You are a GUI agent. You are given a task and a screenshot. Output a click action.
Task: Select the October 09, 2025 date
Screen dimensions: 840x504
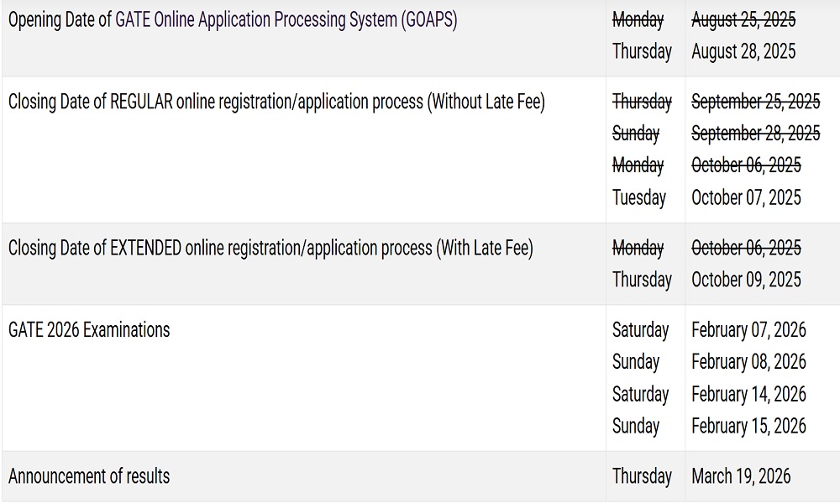point(746,279)
